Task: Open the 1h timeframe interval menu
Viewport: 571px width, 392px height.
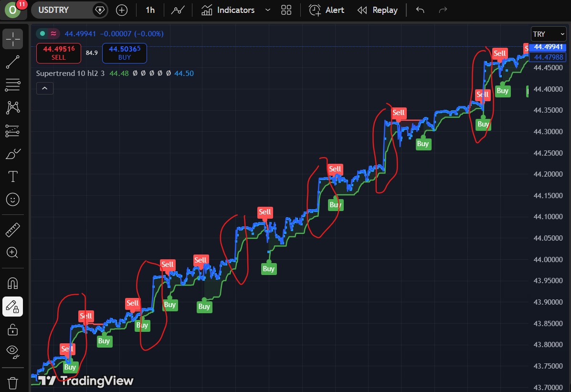Action: 150,10
